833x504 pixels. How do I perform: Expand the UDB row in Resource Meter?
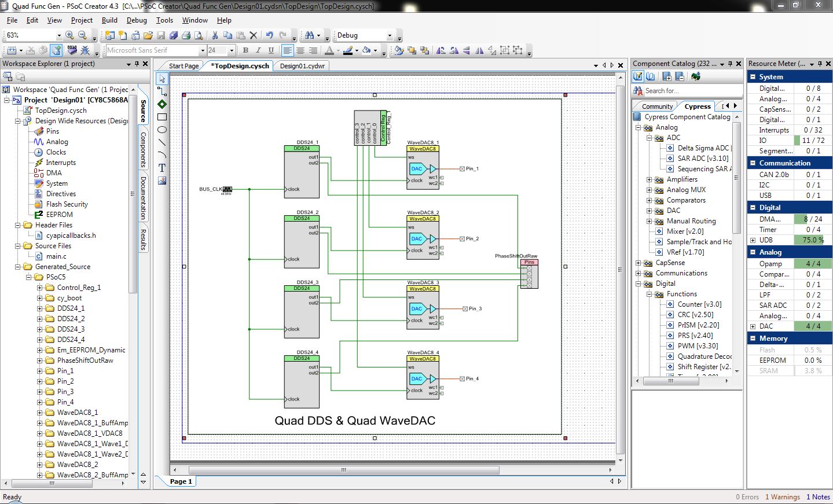(753, 240)
